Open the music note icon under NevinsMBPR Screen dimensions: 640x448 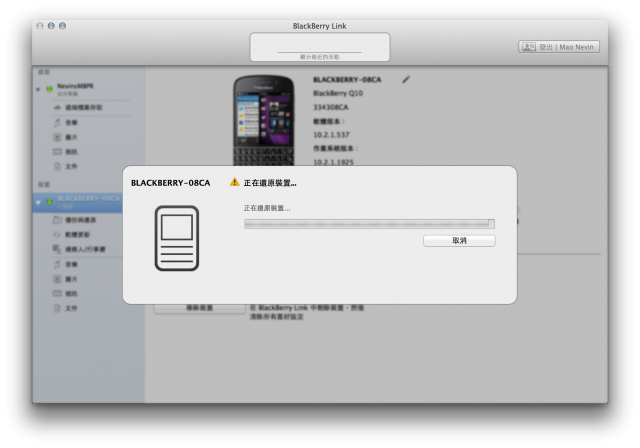coord(57,122)
